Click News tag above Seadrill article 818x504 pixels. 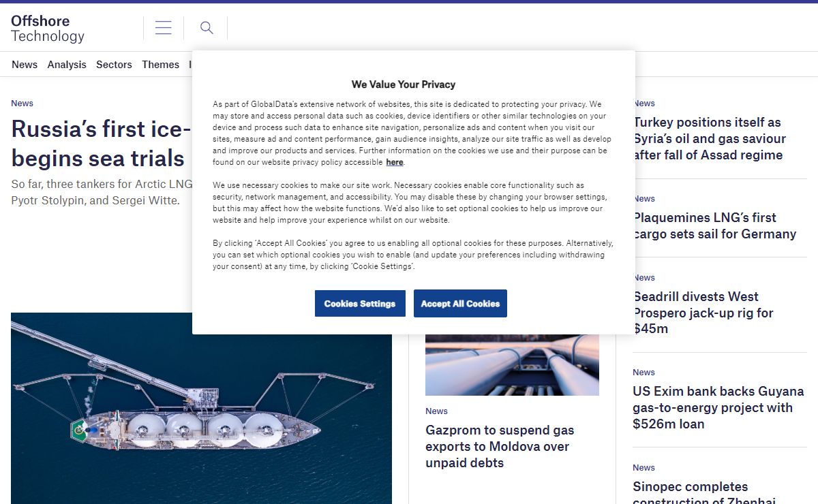point(644,278)
